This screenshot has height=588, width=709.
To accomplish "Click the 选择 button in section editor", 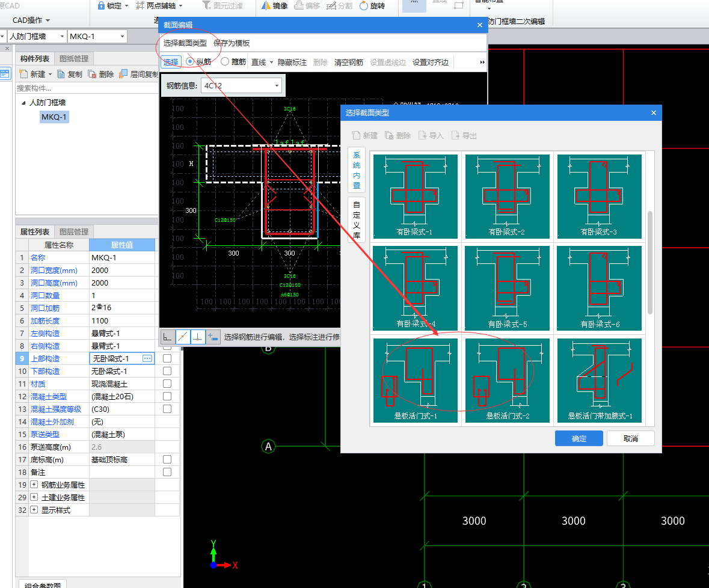I will coord(171,62).
